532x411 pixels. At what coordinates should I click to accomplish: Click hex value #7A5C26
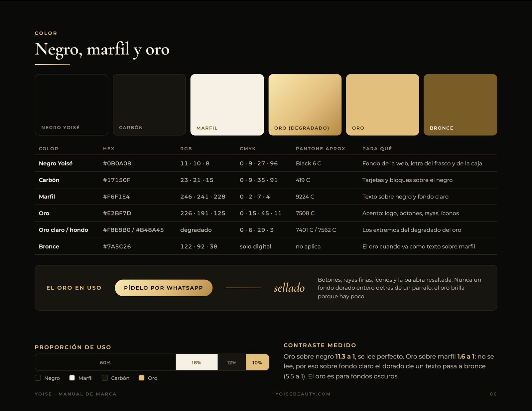(117, 246)
